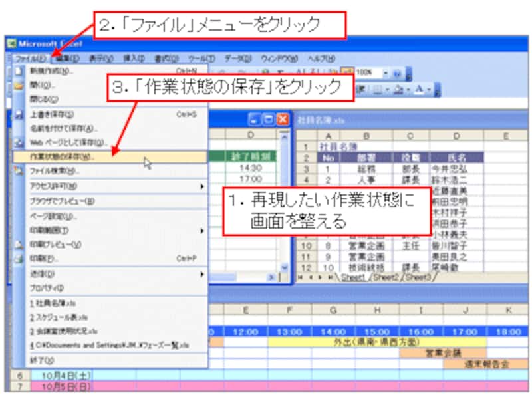Open the 挿入 menu
This screenshot has width=532, height=399.
134,59
